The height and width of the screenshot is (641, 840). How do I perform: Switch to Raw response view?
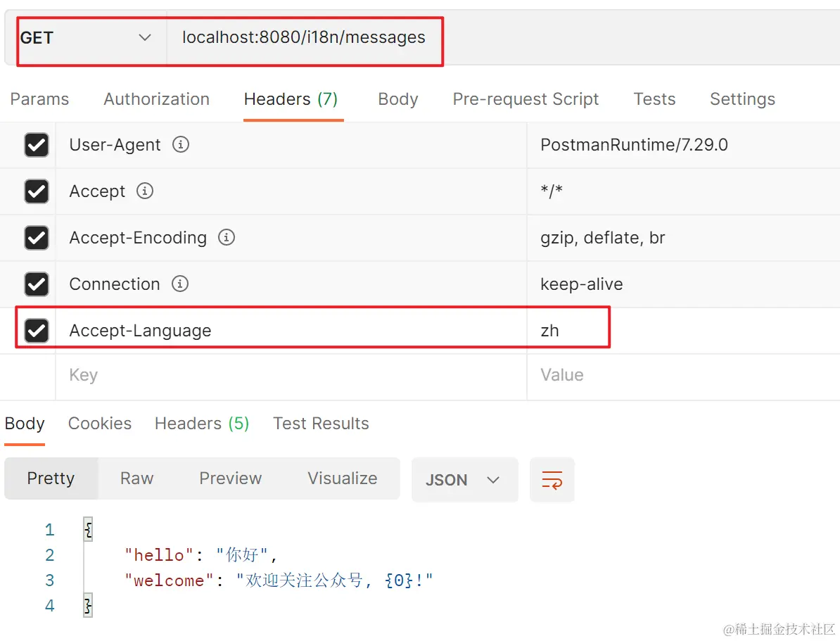(x=136, y=478)
